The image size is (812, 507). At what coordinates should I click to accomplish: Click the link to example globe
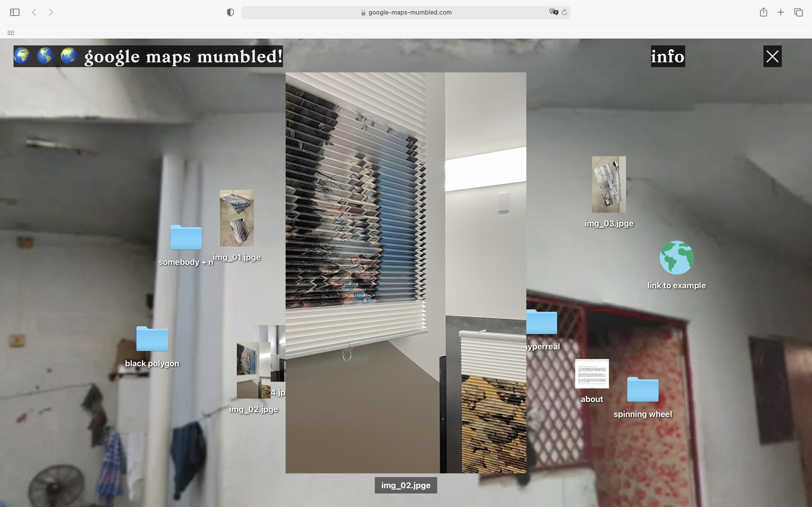coord(676,258)
